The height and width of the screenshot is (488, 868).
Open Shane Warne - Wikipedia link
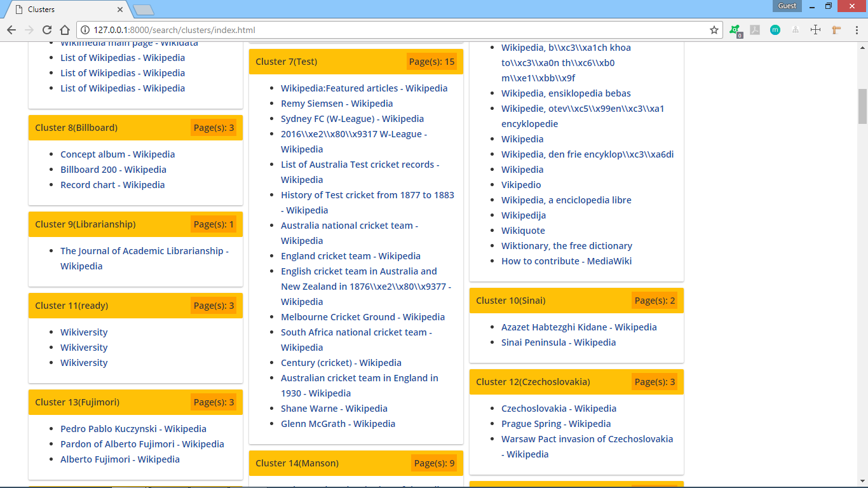[334, 409]
